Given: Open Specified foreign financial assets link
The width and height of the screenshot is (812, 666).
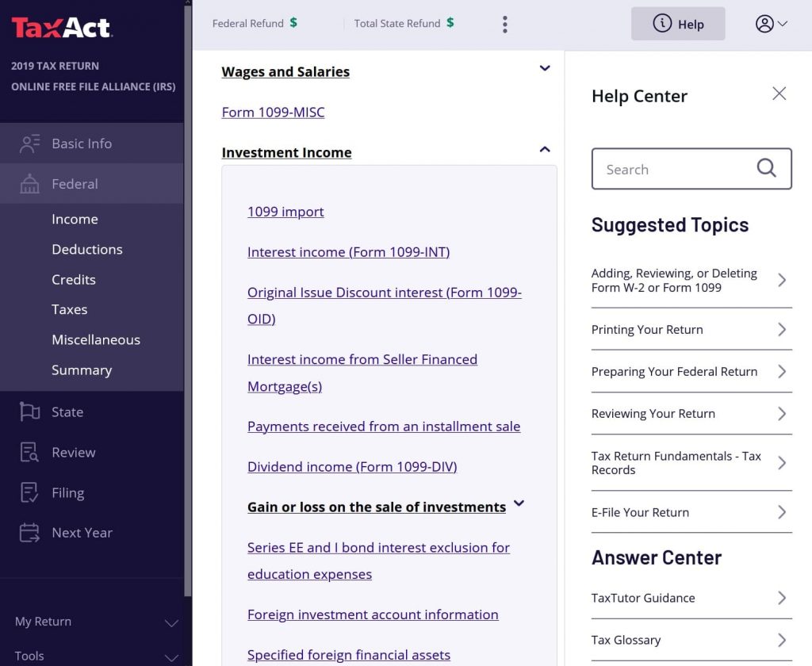Looking at the screenshot, I should (x=349, y=655).
